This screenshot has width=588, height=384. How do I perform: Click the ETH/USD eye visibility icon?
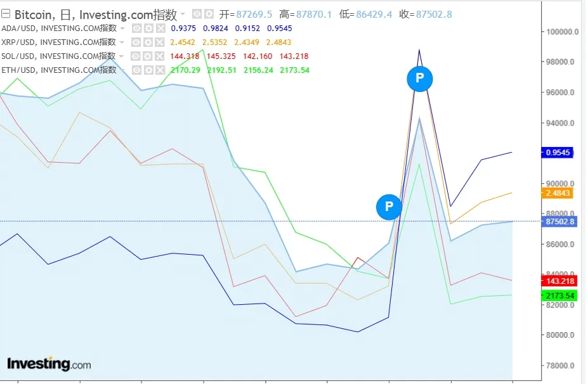tap(136, 70)
